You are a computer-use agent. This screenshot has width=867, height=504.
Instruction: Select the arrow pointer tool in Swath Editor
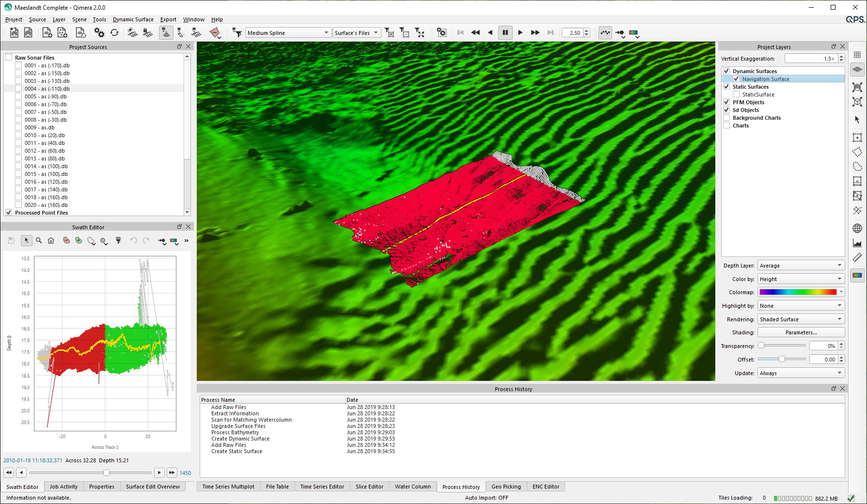tap(27, 240)
